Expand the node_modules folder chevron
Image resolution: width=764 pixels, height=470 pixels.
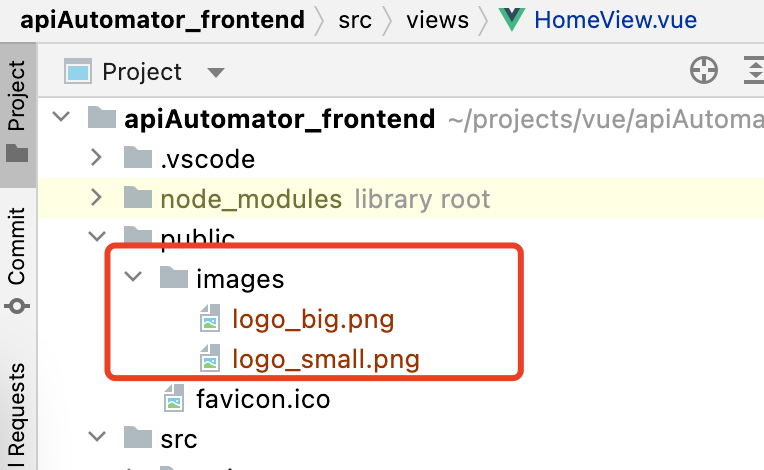pos(96,197)
